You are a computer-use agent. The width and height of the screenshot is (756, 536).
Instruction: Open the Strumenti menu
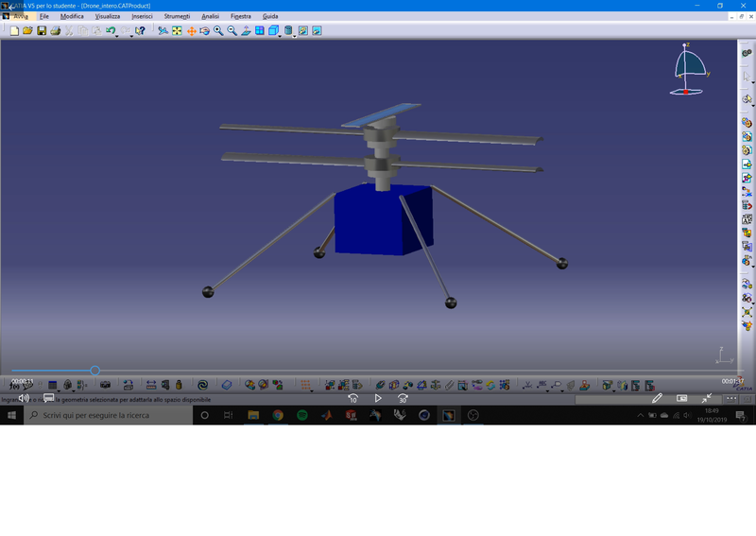(177, 16)
